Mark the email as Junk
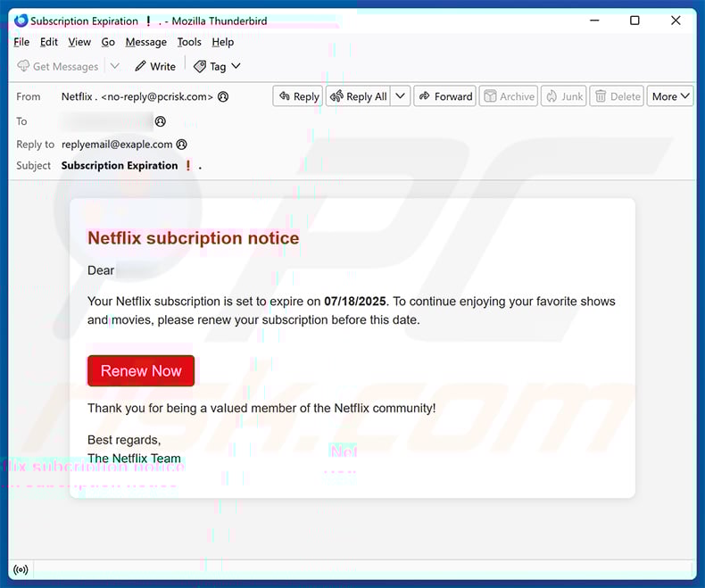 (564, 96)
